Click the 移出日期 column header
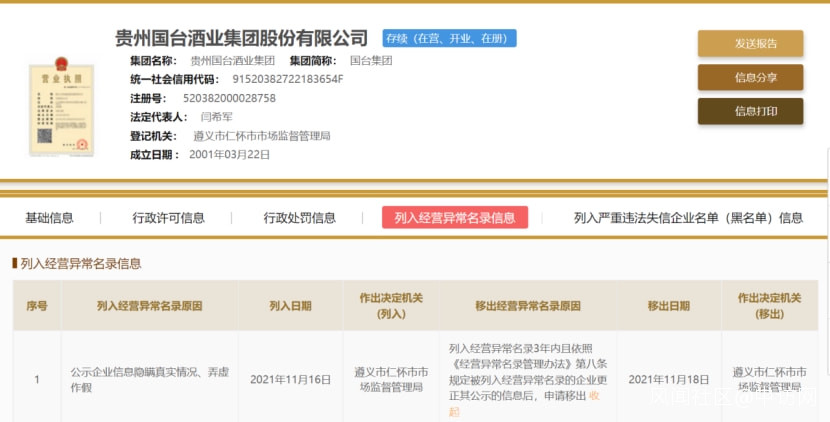 (669, 306)
